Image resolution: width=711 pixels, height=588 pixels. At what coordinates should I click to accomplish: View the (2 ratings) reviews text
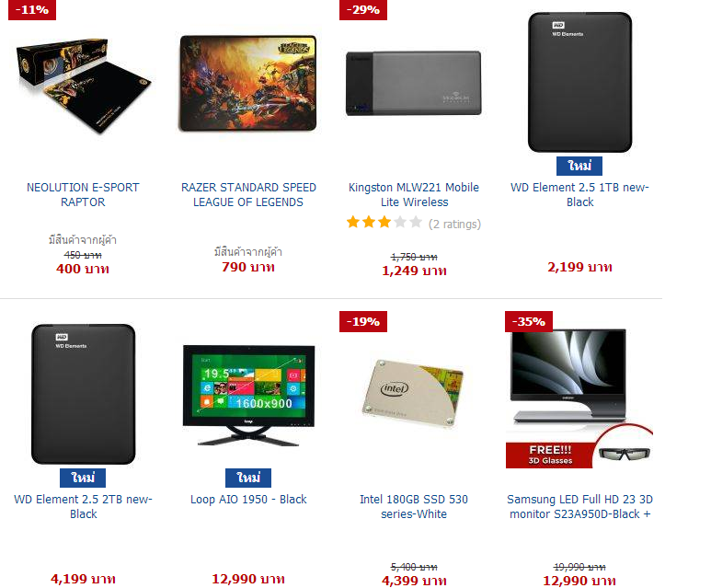coord(454,225)
